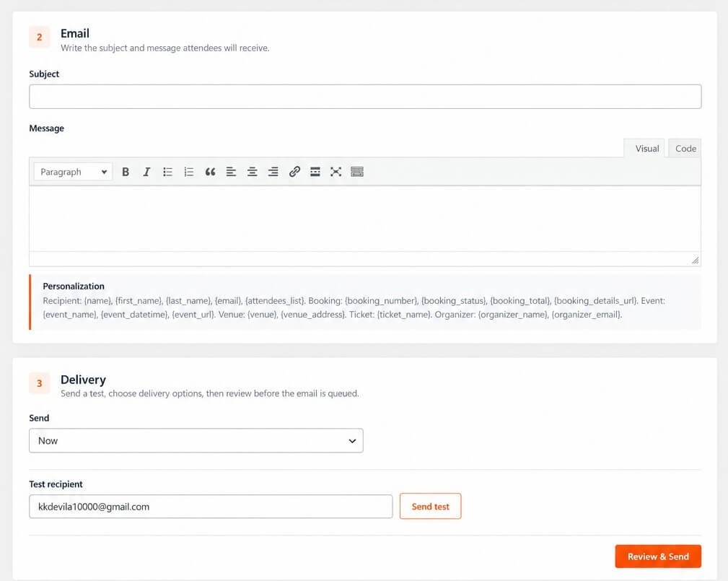Show the toolbar toggle keyboard icon
Screen dimensions: 728x581
pos(357,172)
